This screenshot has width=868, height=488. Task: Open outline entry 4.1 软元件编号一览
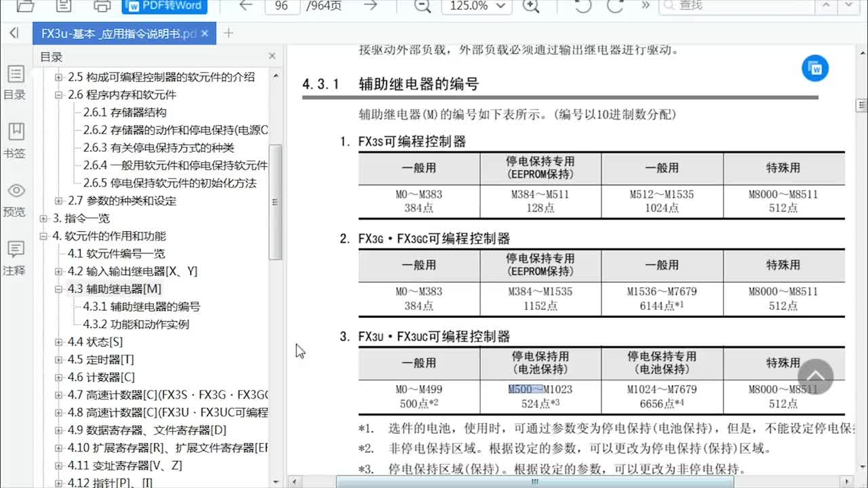117,253
